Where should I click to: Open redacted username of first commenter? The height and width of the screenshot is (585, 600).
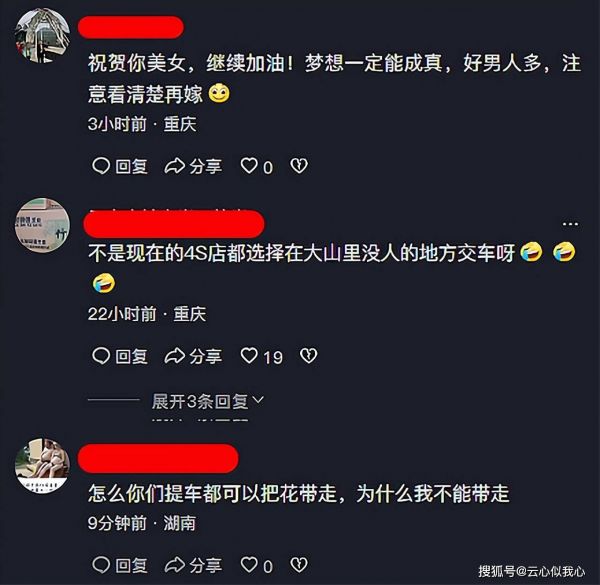(x=131, y=27)
